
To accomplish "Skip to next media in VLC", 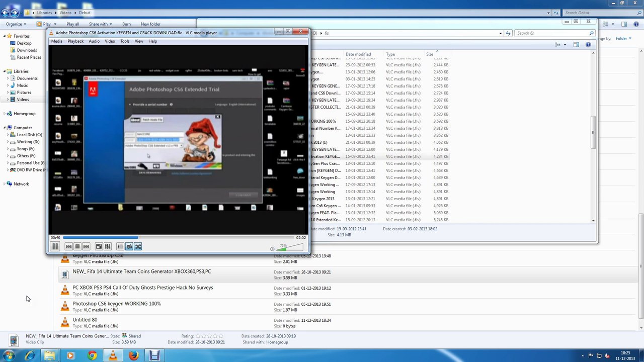I will coord(86,246).
